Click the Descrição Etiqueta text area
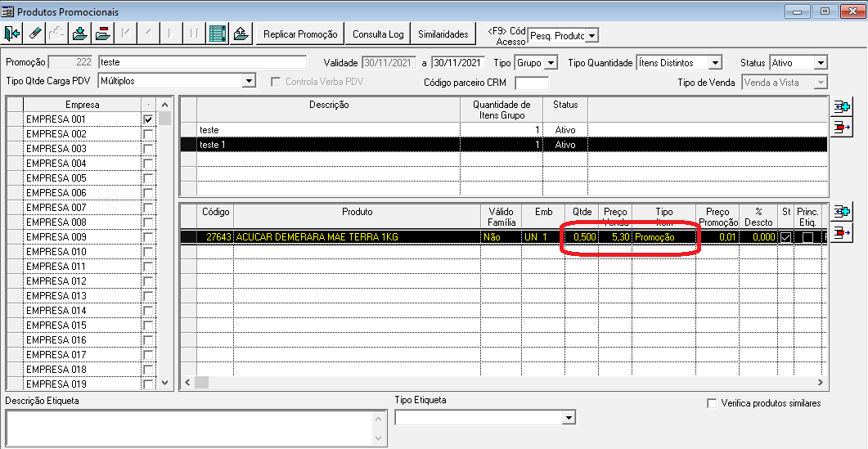 [191, 428]
